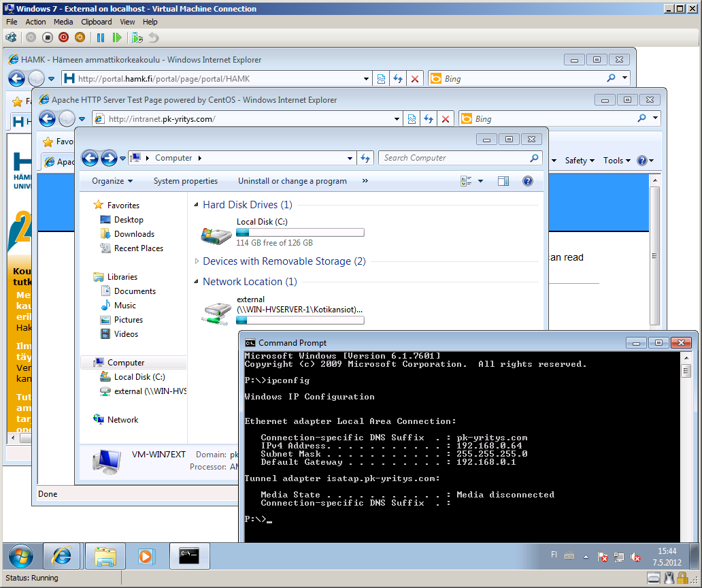Select Desktop under Favorites

click(x=128, y=220)
